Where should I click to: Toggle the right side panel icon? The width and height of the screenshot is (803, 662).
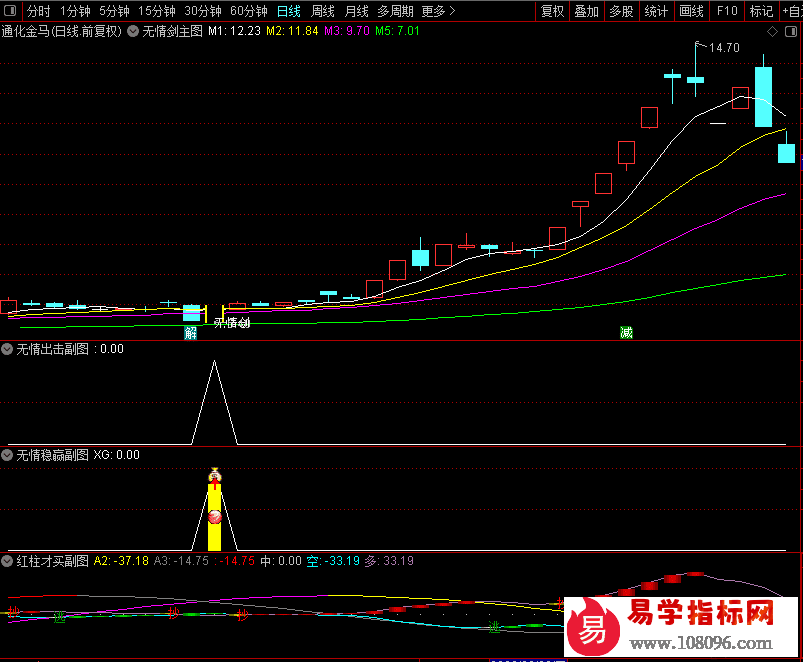(x=791, y=32)
